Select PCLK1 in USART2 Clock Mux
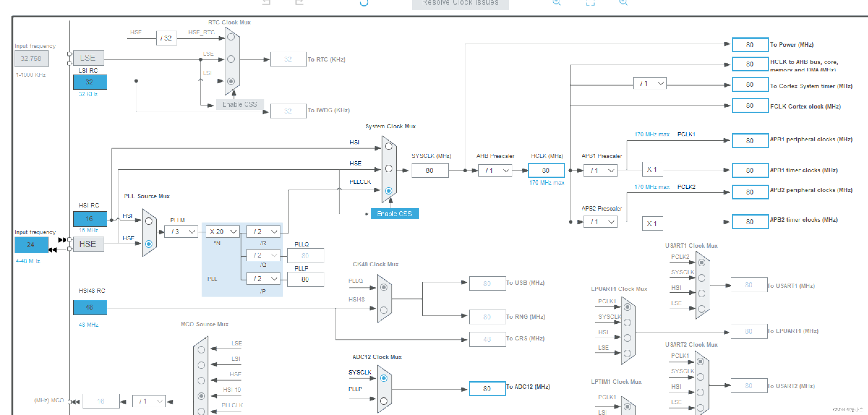Screen dimensions: 868x415 coord(700,362)
